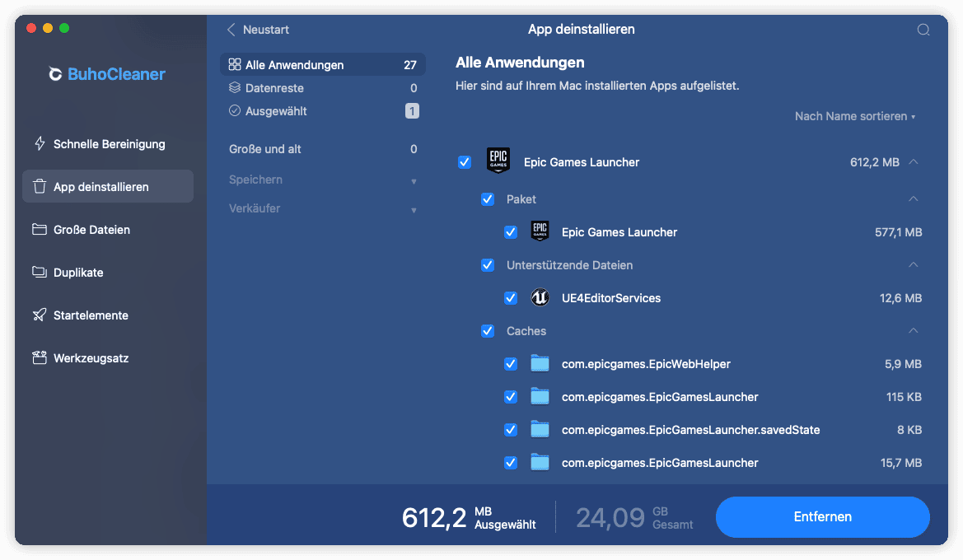963x560 pixels.
Task: Uncheck the top Epic Games Launcher 612,2 MB checkbox
Action: (465, 162)
